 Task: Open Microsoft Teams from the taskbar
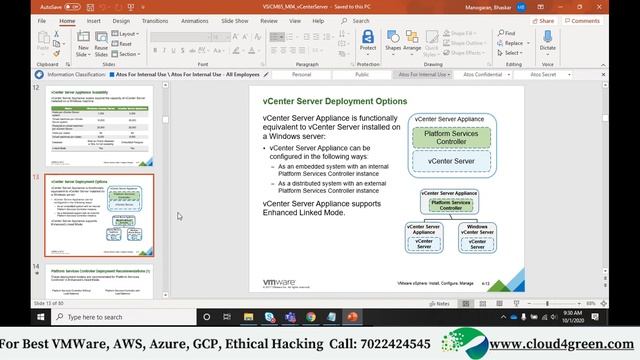[290, 317]
